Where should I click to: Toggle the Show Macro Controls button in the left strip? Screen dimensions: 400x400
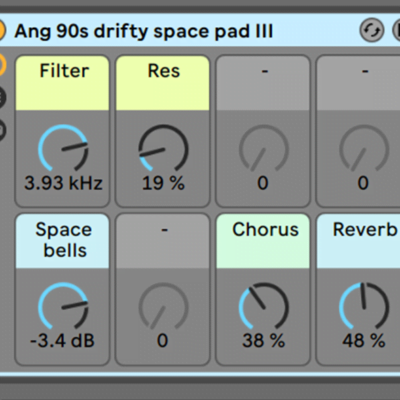tap(2, 65)
